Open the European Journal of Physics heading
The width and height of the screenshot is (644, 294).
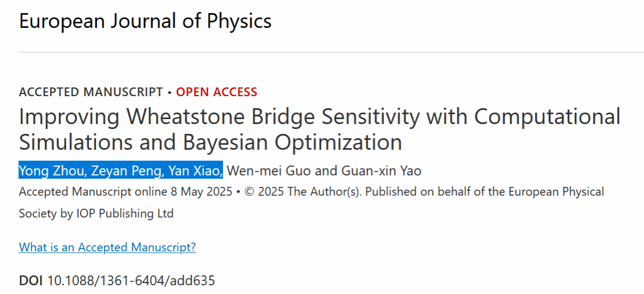(145, 21)
